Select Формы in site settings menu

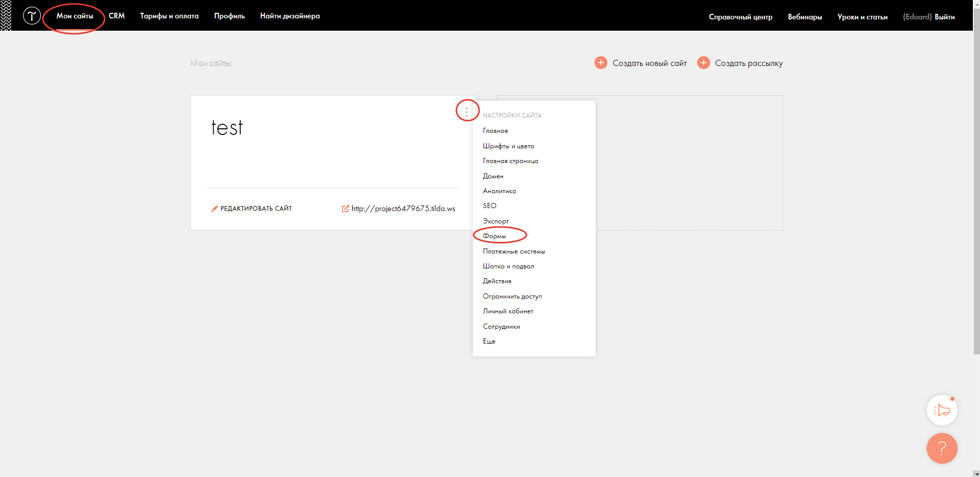coord(494,236)
